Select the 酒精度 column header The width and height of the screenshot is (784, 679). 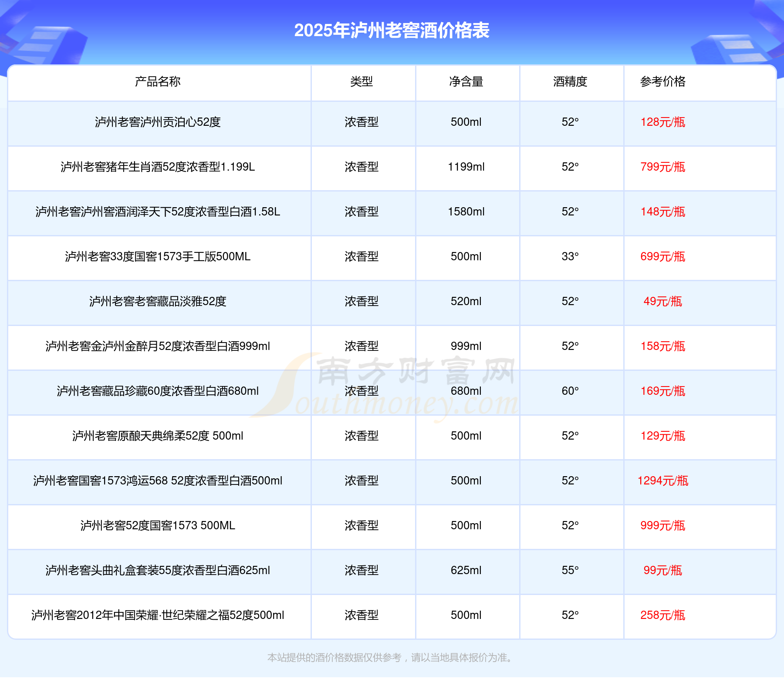click(570, 81)
